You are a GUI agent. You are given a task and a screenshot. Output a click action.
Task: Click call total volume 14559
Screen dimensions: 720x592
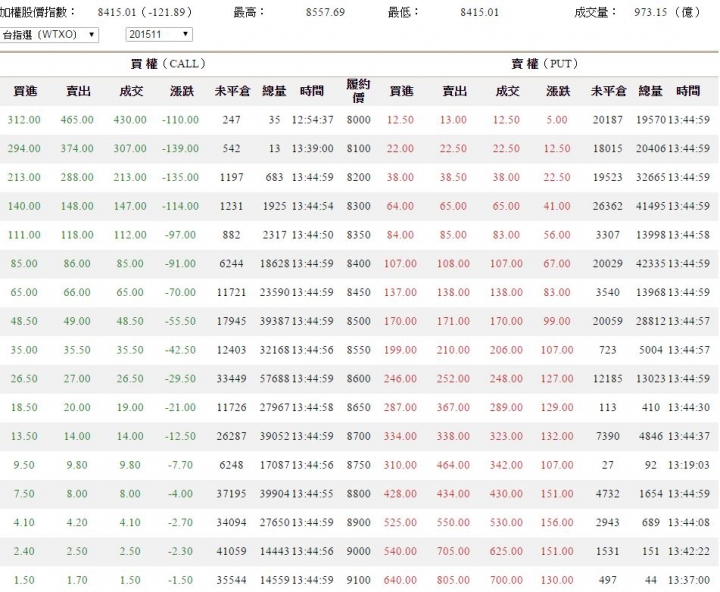click(275, 580)
